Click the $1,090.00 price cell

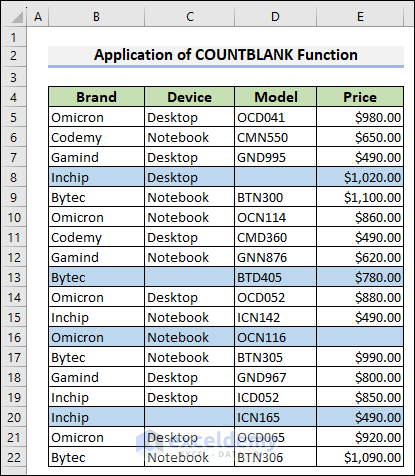[360, 457]
